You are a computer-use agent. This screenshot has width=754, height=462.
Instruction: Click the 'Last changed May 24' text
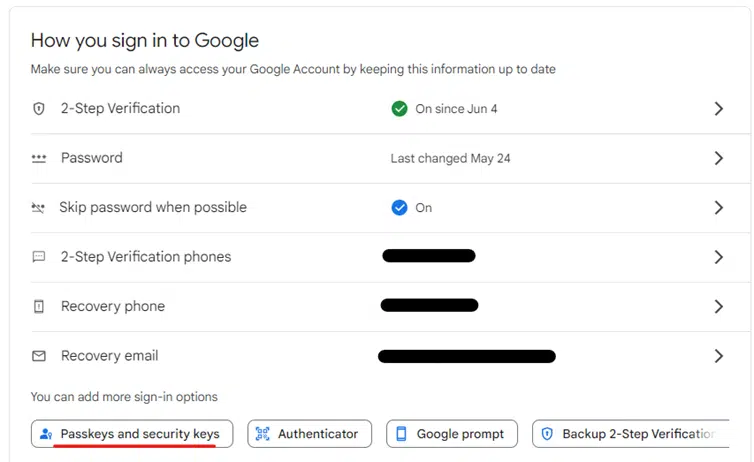(451, 159)
